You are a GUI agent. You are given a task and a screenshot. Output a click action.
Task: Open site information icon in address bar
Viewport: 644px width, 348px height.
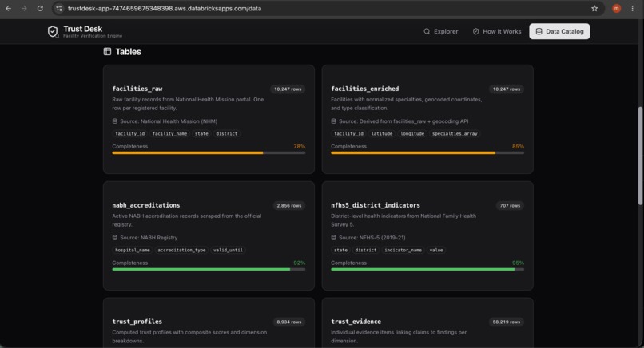tap(59, 8)
